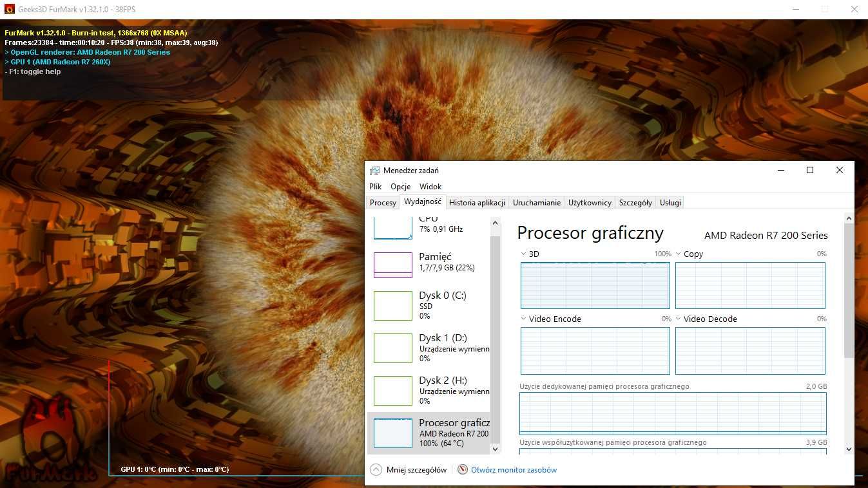Open the 3D engine dropdown

(x=523, y=254)
